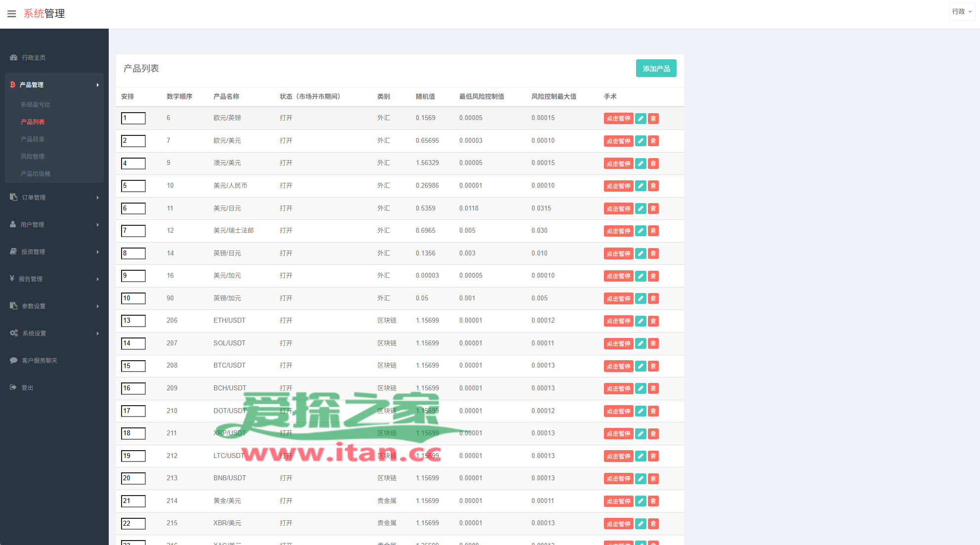The image size is (980, 545).
Task: Select 产品目录 in sidebar submenu
Action: tap(33, 139)
